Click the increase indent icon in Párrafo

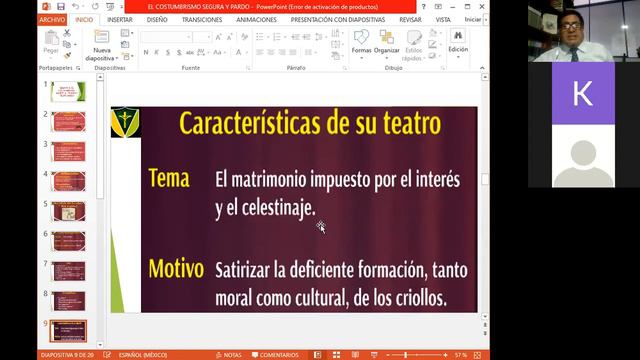[307, 37]
